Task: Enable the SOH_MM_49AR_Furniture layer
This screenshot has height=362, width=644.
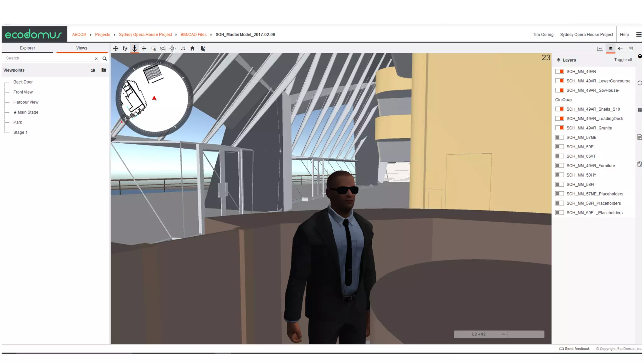Action: pyautogui.click(x=559, y=166)
